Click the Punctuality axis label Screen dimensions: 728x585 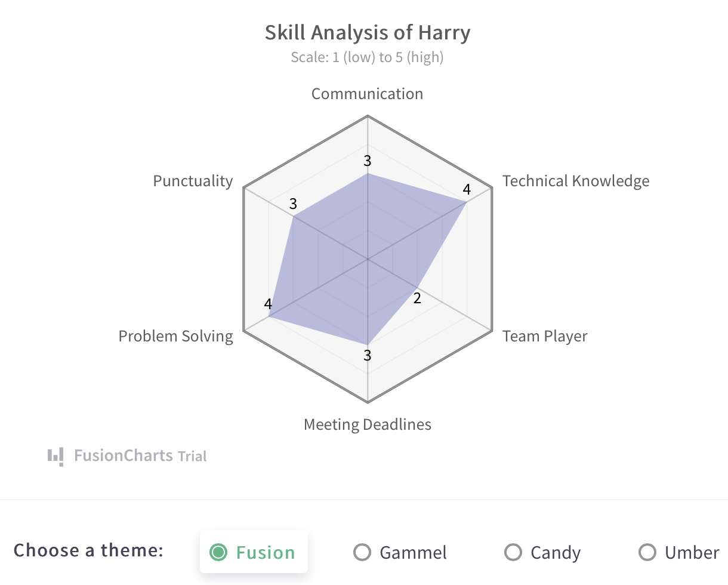click(193, 181)
